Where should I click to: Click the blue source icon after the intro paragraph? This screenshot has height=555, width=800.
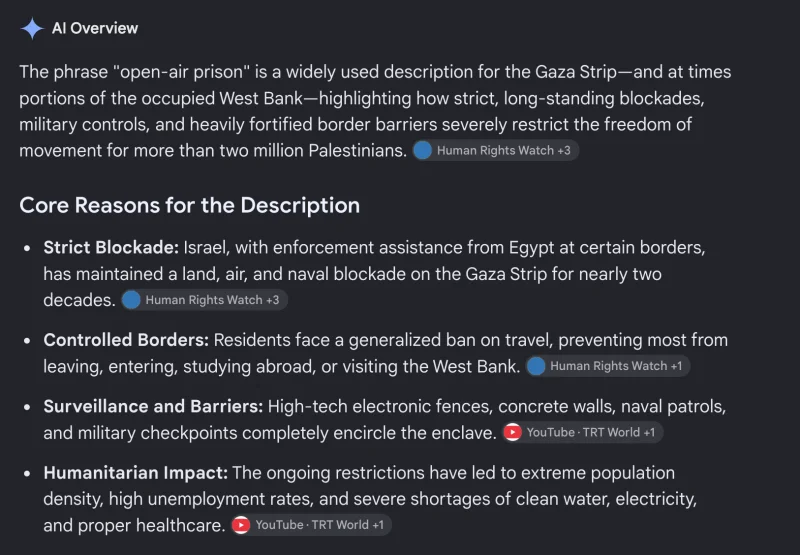click(x=422, y=150)
